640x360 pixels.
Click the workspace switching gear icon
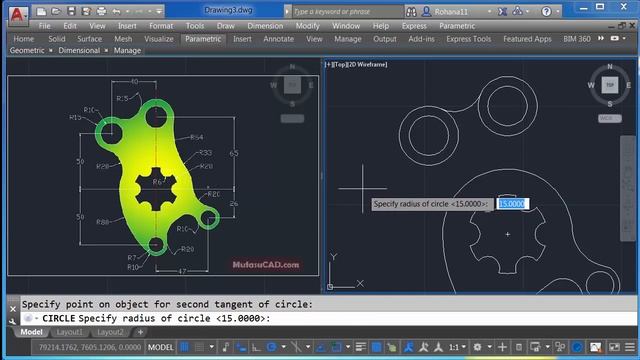[x=477, y=347]
